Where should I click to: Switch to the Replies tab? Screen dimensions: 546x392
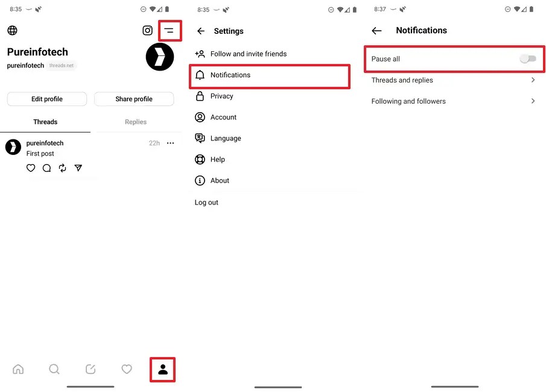[x=135, y=121]
